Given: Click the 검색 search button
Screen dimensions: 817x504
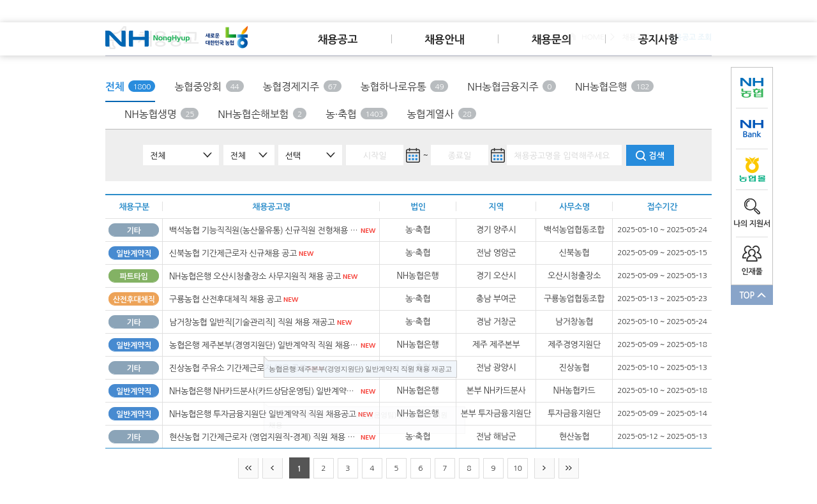Looking at the screenshot, I should coord(650,155).
